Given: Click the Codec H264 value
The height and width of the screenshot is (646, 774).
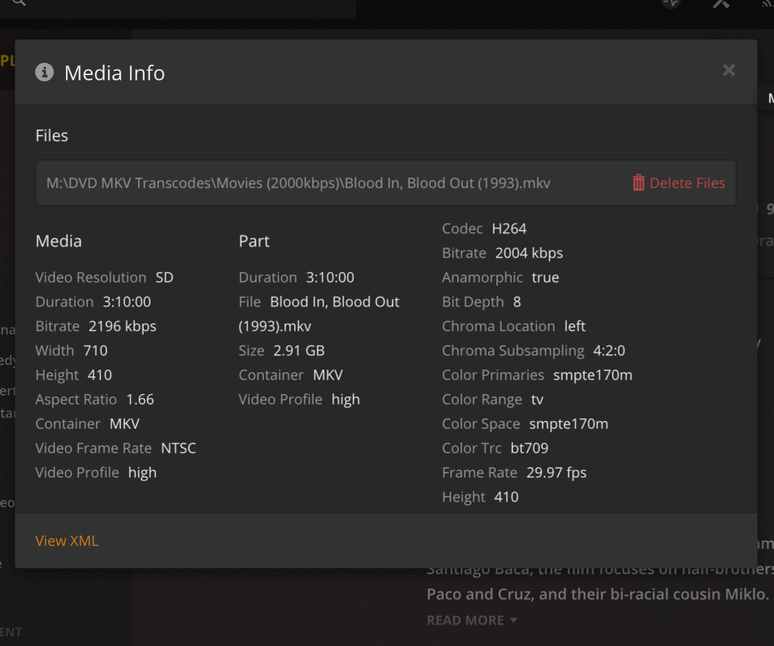Looking at the screenshot, I should (509, 229).
